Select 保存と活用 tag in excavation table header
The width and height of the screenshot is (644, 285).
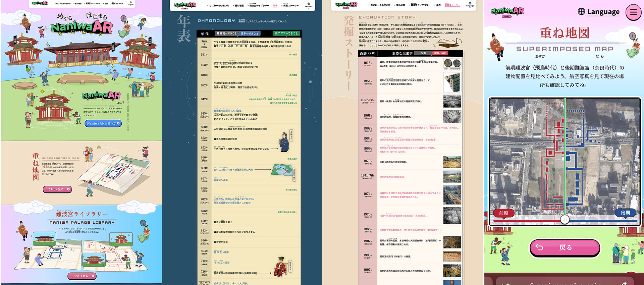coord(440,53)
